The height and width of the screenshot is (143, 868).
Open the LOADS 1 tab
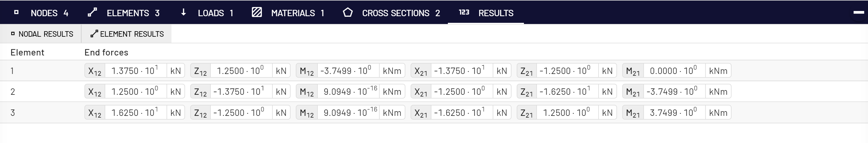point(207,13)
